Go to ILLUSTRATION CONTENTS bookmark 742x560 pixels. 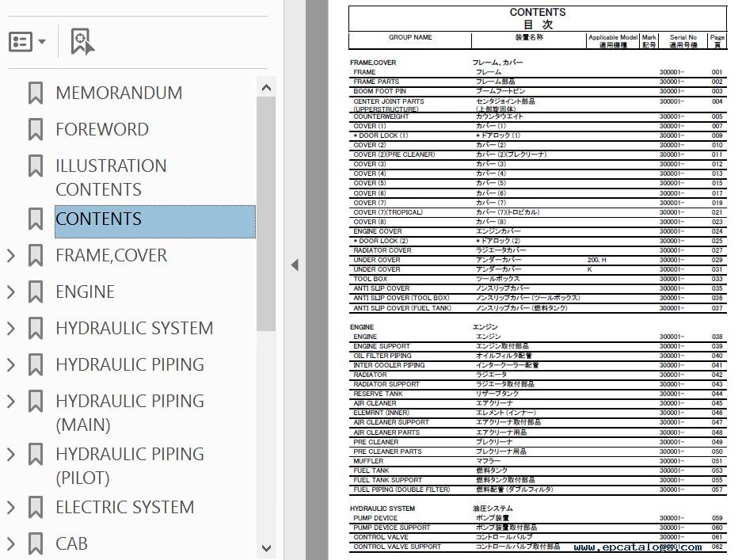point(111,177)
